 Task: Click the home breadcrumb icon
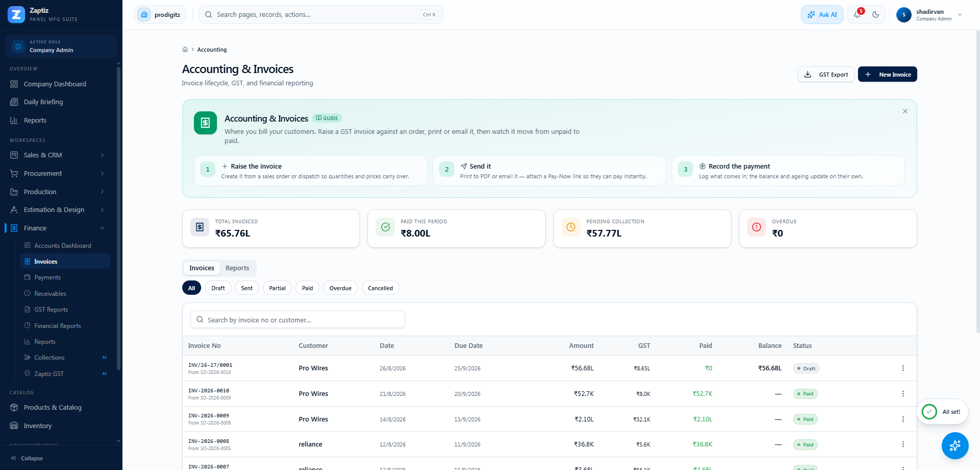tap(185, 50)
